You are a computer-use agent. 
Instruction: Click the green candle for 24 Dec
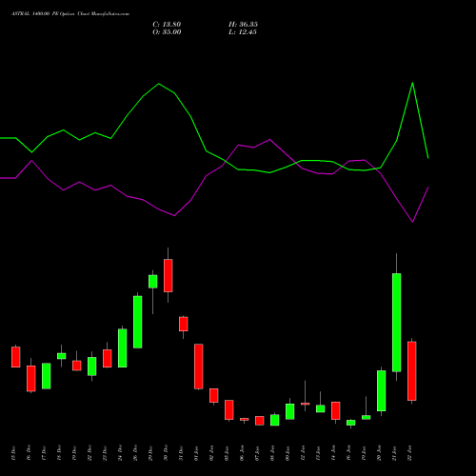123,348
